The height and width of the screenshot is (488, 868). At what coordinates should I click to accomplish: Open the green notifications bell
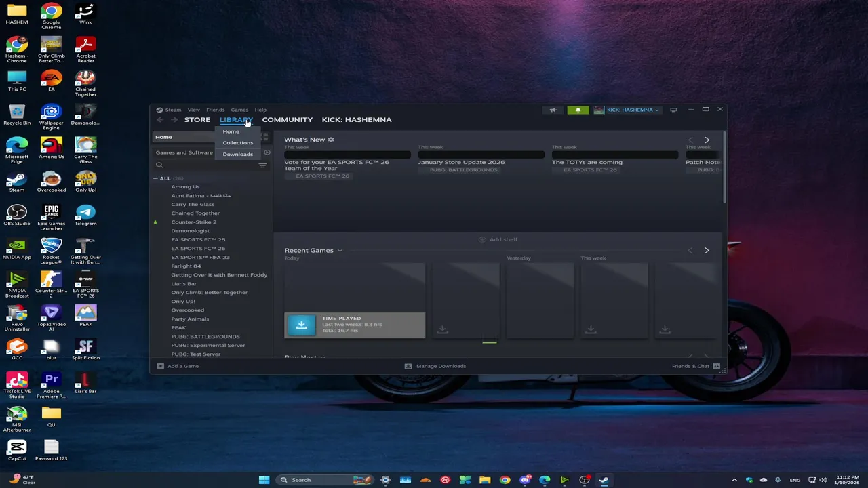(x=578, y=110)
